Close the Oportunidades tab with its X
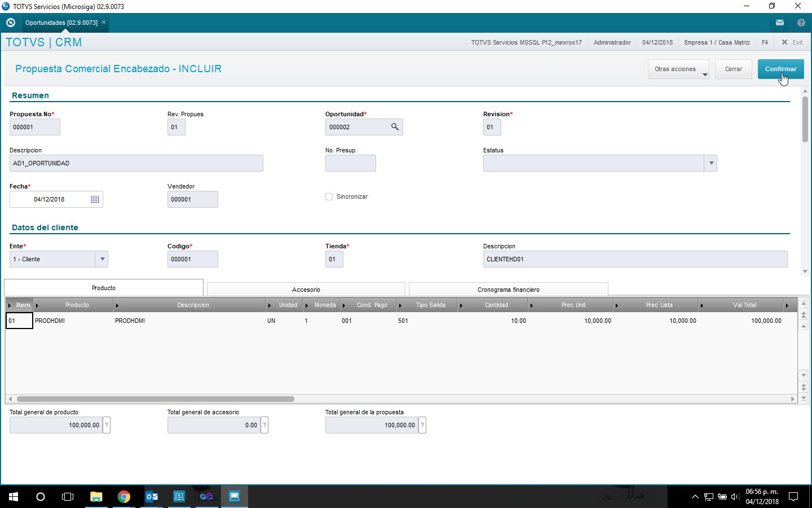 click(104, 23)
